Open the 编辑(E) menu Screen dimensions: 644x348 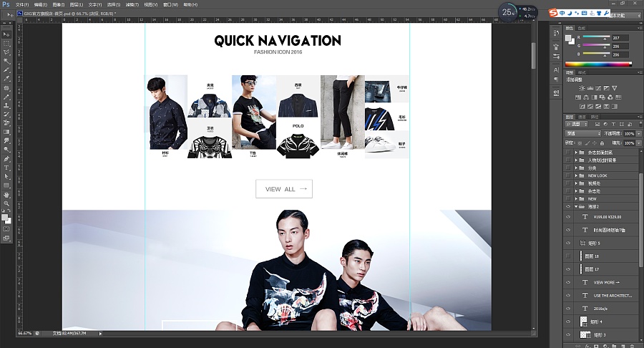click(40, 4)
